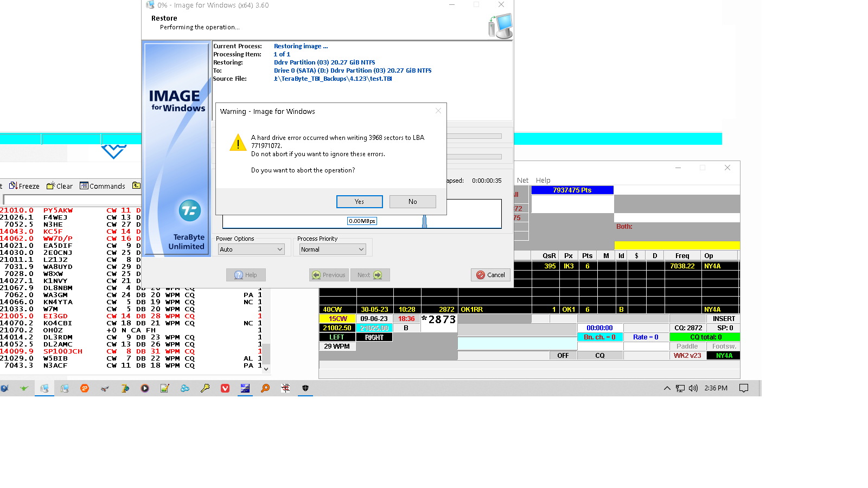
Task: Click the orange magnifier taskbar icon
Action: (265, 388)
